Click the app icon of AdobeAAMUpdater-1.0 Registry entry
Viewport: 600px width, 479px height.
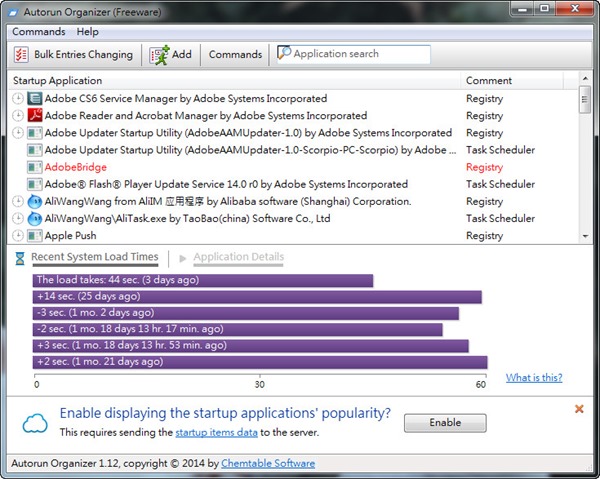(34, 133)
